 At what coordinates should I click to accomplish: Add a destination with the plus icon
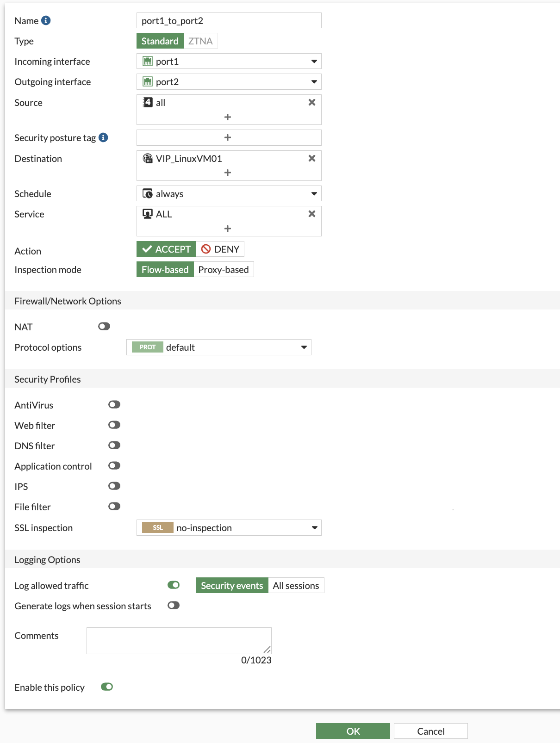coord(228,173)
